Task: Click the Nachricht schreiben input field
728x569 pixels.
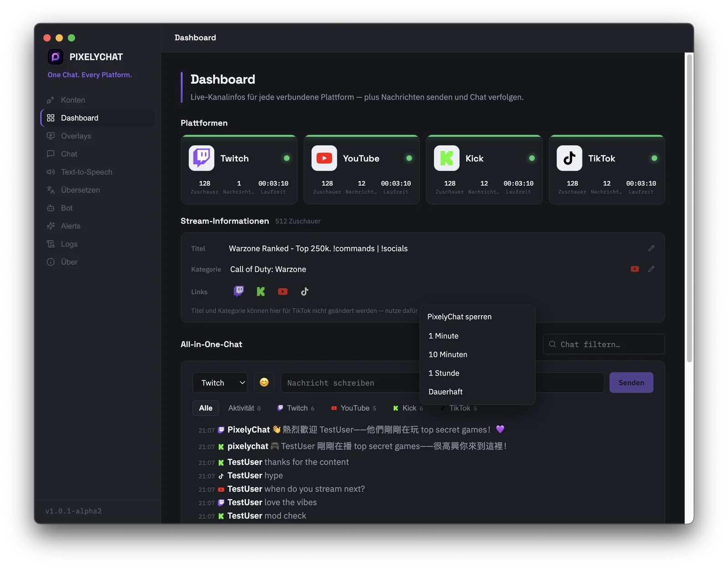Action: [x=442, y=383]
